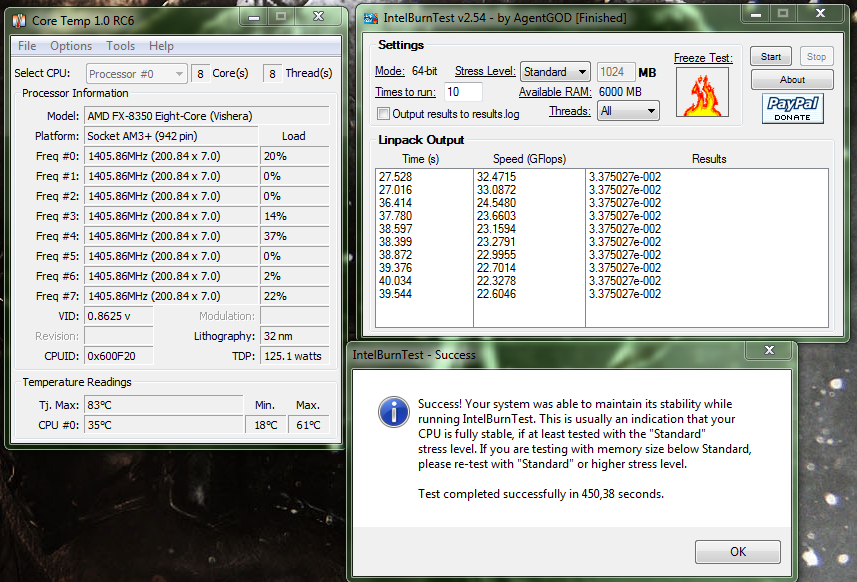
Task: Click the 1024 MB memory size field
Action: point(616,72)
